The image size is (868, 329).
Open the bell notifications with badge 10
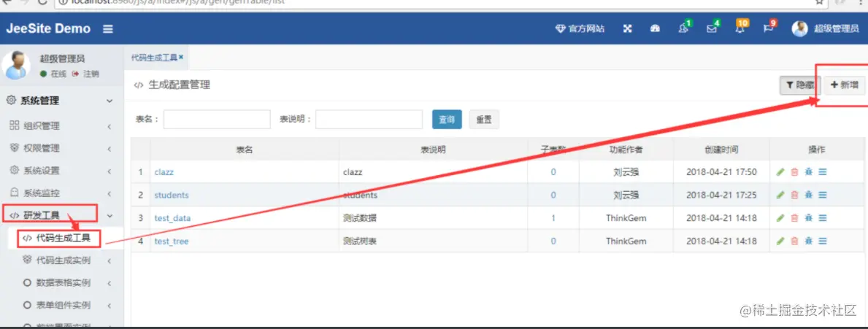[741, 28]
